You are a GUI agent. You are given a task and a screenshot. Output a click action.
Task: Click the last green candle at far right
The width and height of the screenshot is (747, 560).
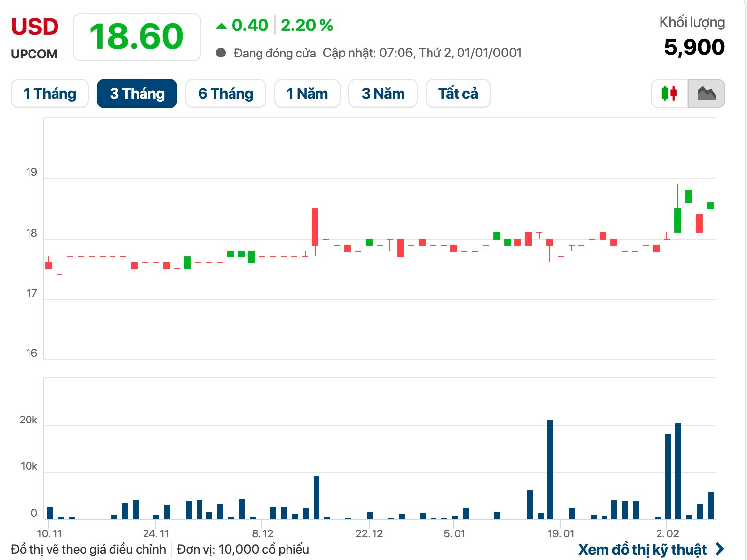click(x=710, y=206)
